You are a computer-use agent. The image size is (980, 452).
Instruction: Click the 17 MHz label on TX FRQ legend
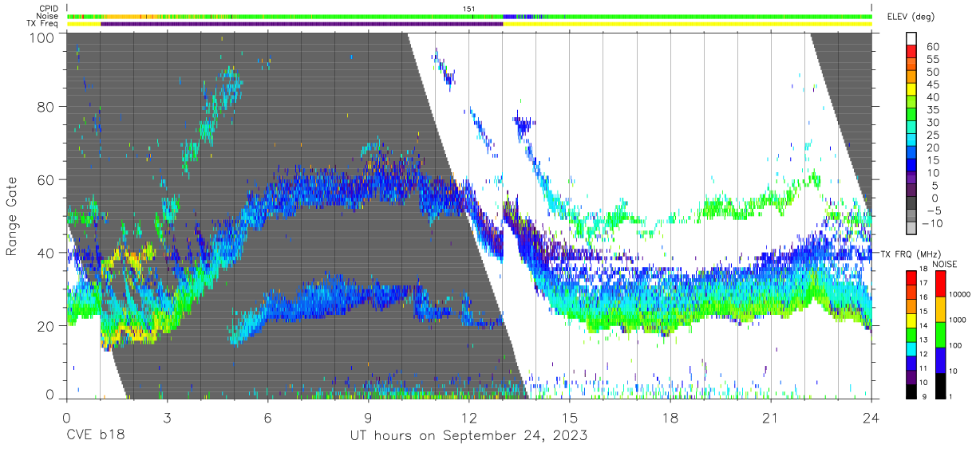[x=923, y=283]
